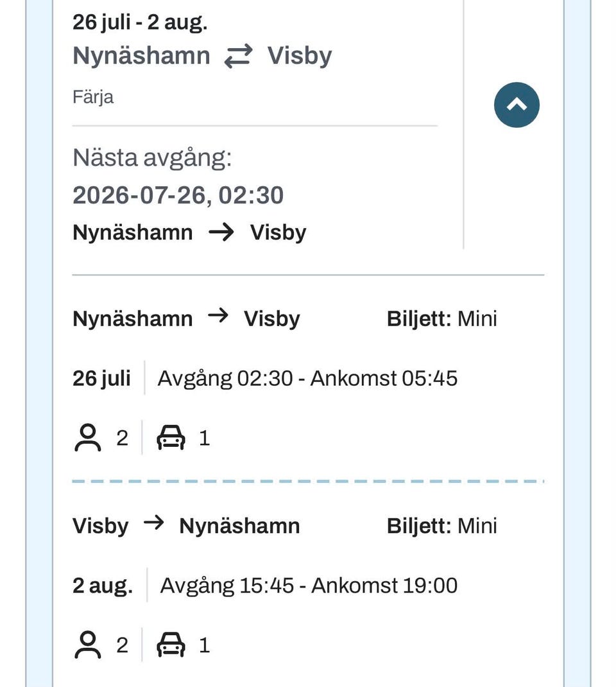Click the arrow under Nästa avgång route
The height and width of the screenshot is (687, 616).
coord(221,232)
